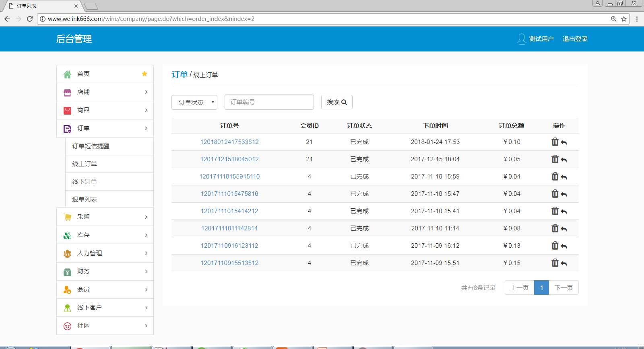
Task: Click the return arrow icon for order 12017121518045012
Action: [x=564, y=160]
